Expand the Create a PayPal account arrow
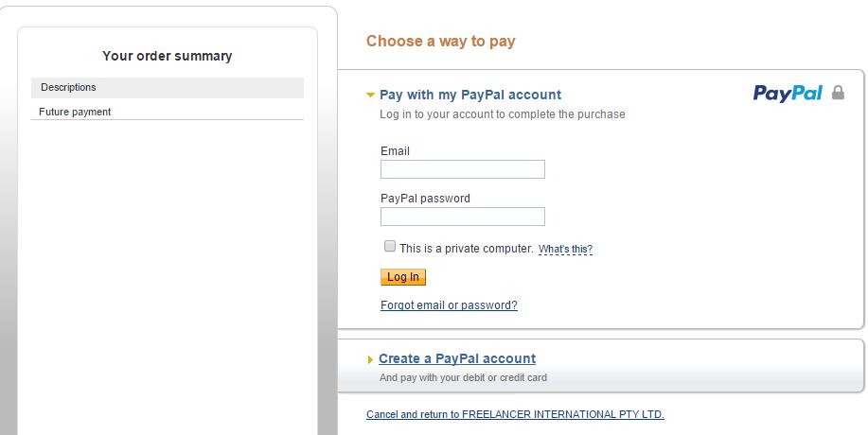The height and width of the screenshot is (435, 868). pyautogui.click(x=371, y=359)
